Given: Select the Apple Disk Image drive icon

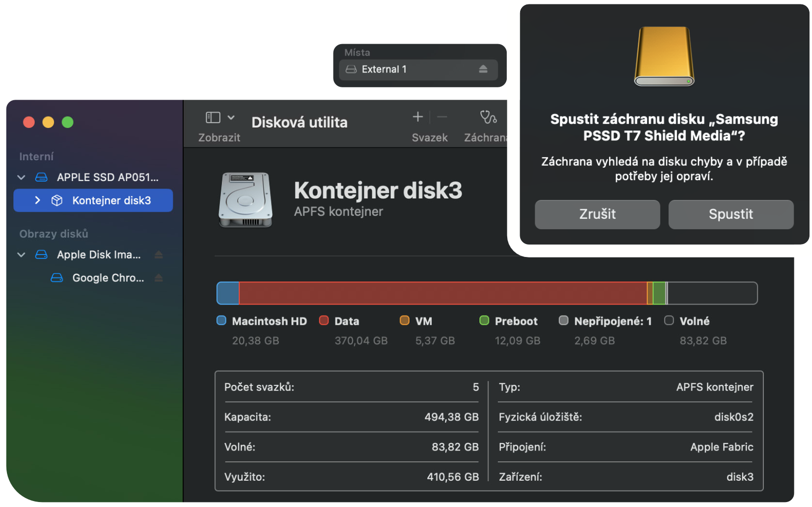Looking at the screenshot, I should pos(42,254).
